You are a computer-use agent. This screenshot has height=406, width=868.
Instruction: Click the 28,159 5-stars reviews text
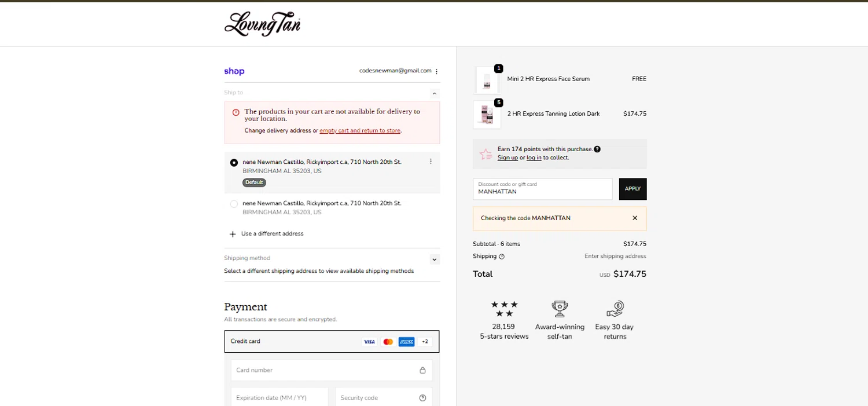[504, 331]
